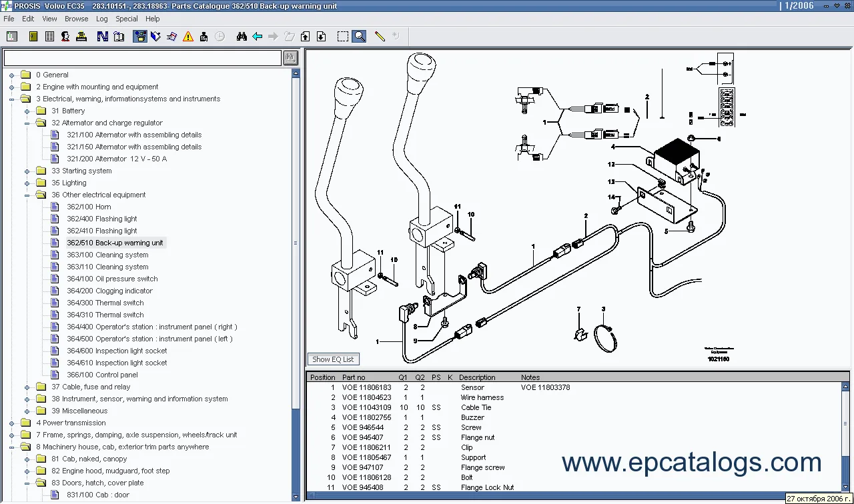Open the Edit menu
This screenshot has height=504, width=854.
pos(28,19)
